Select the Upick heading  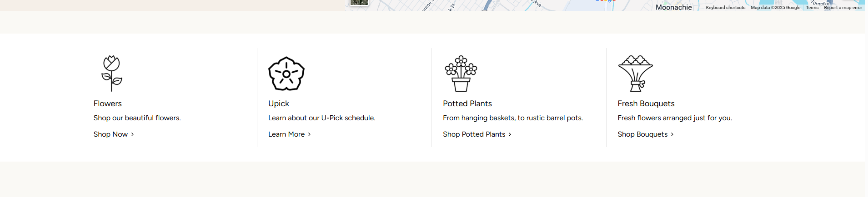[x=279, y=103]
